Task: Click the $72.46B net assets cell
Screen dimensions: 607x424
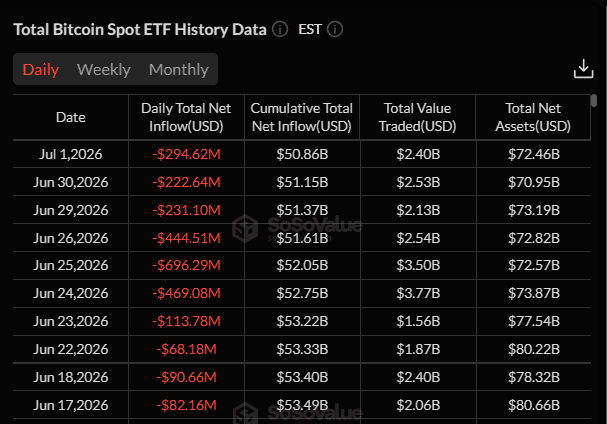Action: coord(534,154)
